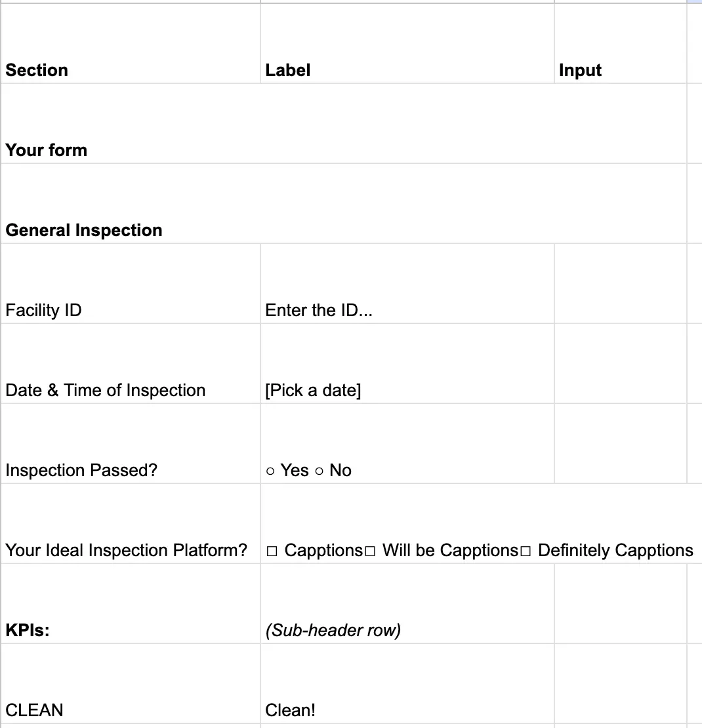Click the Enter the ID... cell
Screen dimensions: 702x728
click(407, 284)
